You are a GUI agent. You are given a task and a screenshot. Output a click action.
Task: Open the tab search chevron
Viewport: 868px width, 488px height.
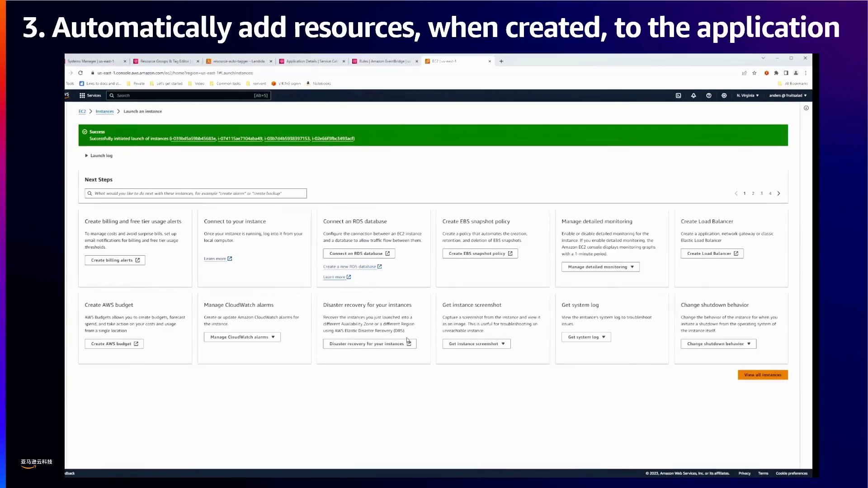point(763,58)
